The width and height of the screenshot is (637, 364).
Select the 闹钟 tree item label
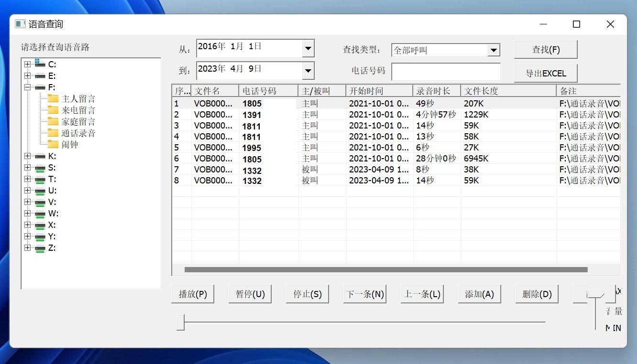(x=70, y=144)
